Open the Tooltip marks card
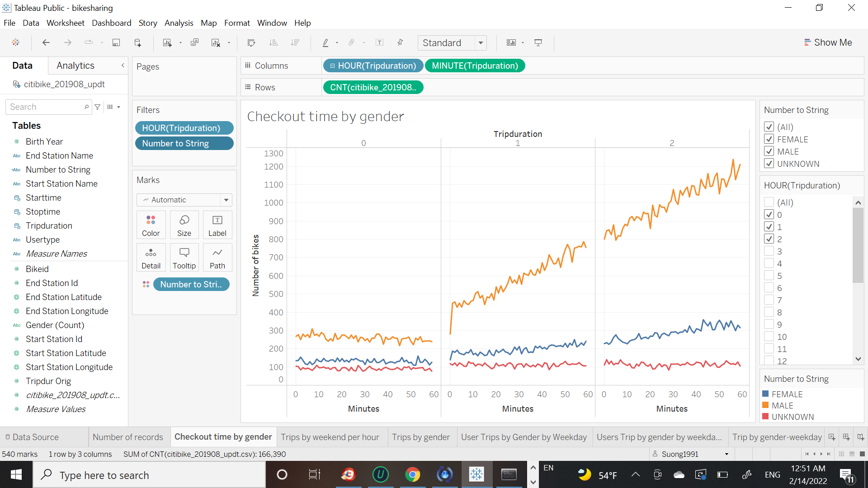This screenshot has height=488, width=868. click(x=184, y=258)
